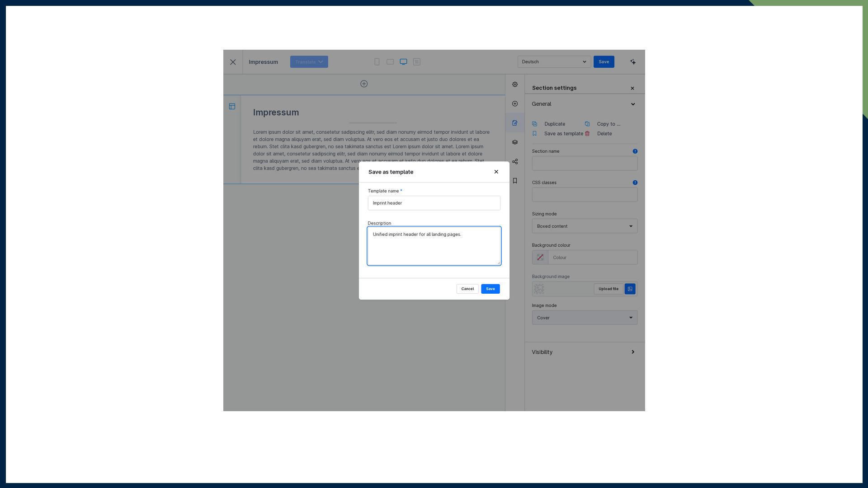The height and width of the screenshot is (488, 868).
Task: Click the Upload file button
Action: (x=609, y=289)
